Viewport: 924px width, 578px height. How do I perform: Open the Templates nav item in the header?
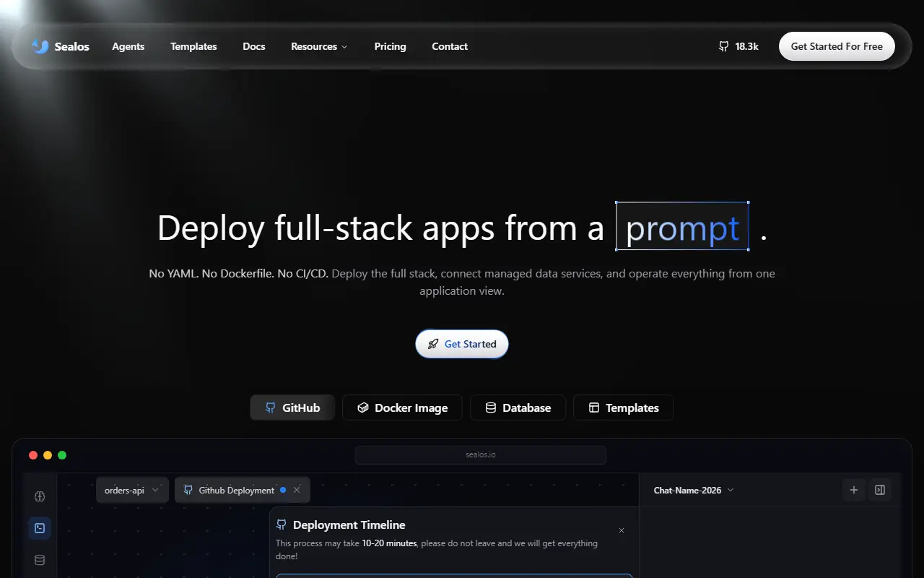coord(193,46)
